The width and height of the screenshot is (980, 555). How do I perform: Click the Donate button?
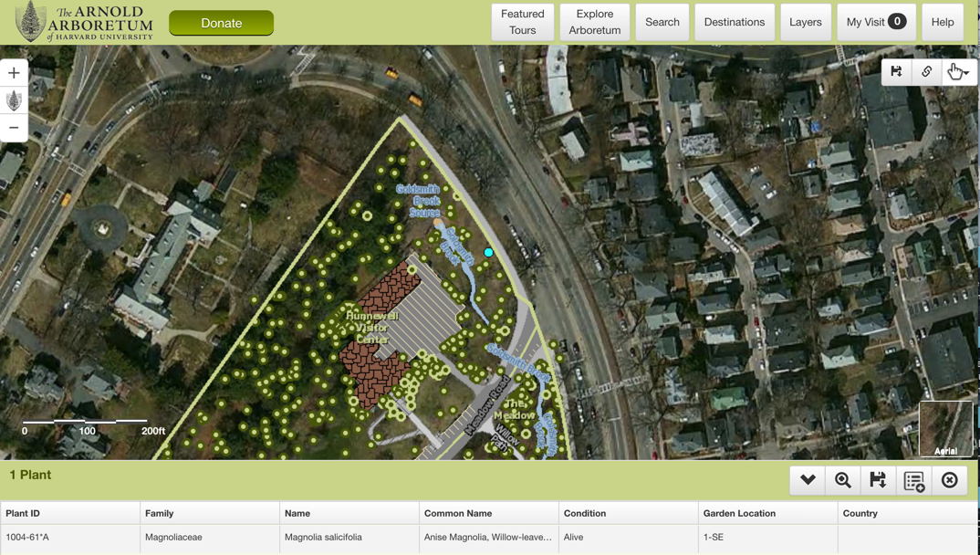click(221, 23)
